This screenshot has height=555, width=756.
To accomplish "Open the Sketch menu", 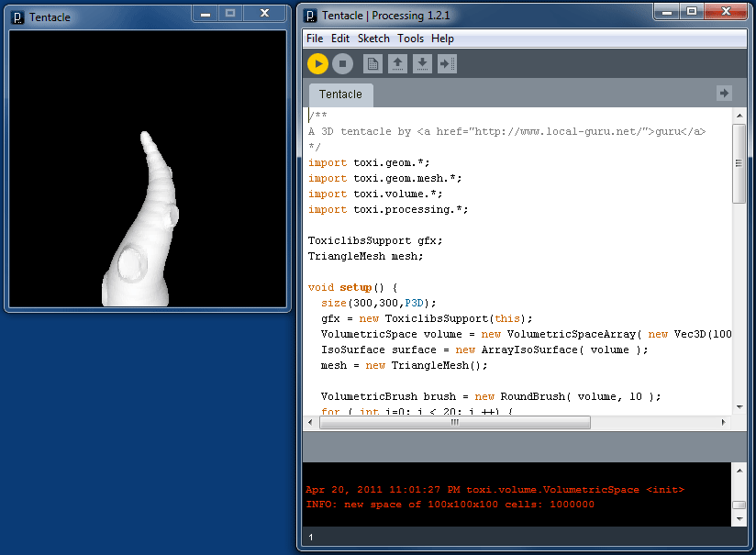I will (373, 39).
